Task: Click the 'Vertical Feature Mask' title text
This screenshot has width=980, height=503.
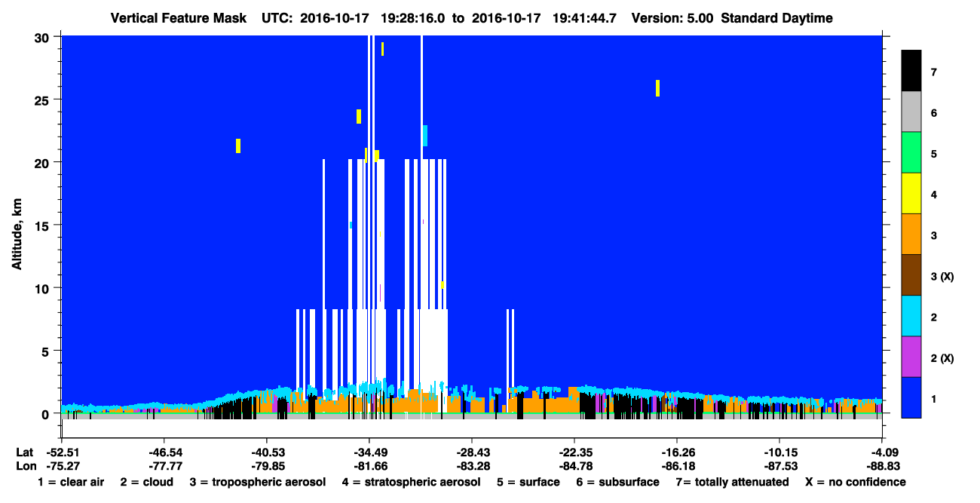Action: (179, 18)
